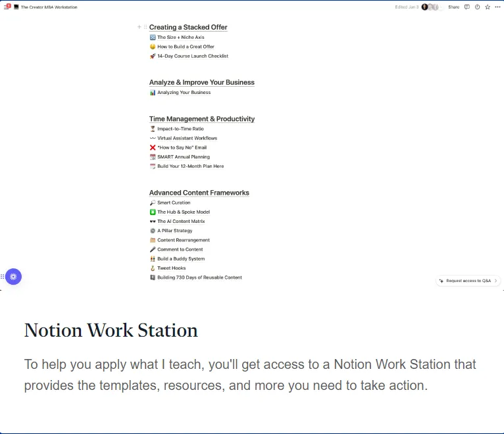Favorite the page with the star icon
This screenshot has height=434, width=504.
point(488,7)
